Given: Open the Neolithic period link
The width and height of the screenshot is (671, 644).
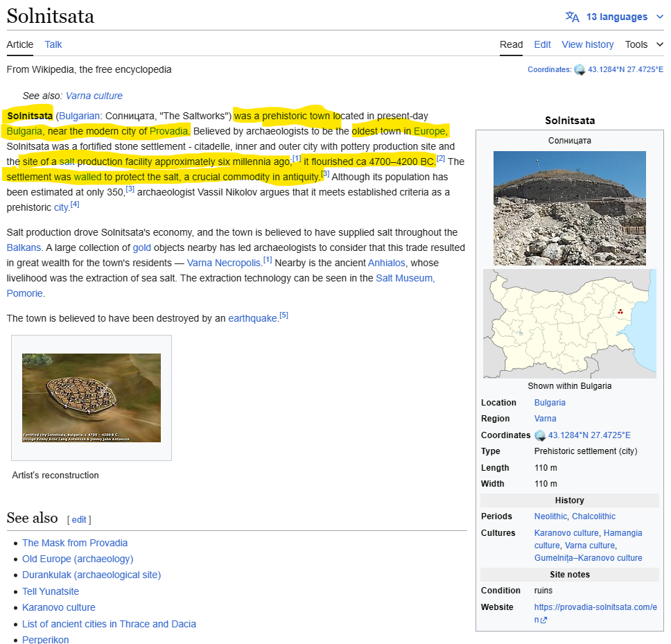Looking at the screenshot, I should click(550, 516).
